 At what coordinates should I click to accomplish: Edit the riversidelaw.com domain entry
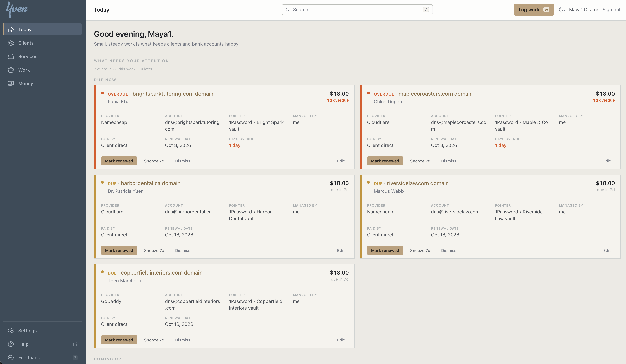(607, 251)
